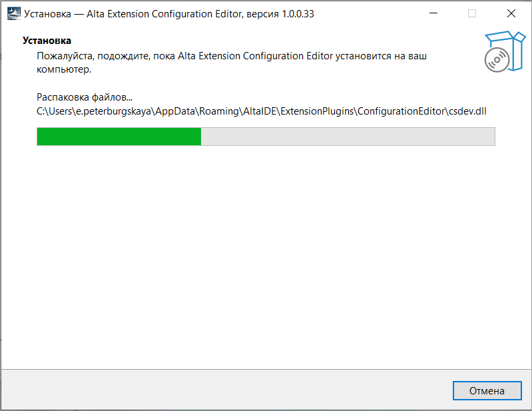Minimize the installer window

point(433,13)
